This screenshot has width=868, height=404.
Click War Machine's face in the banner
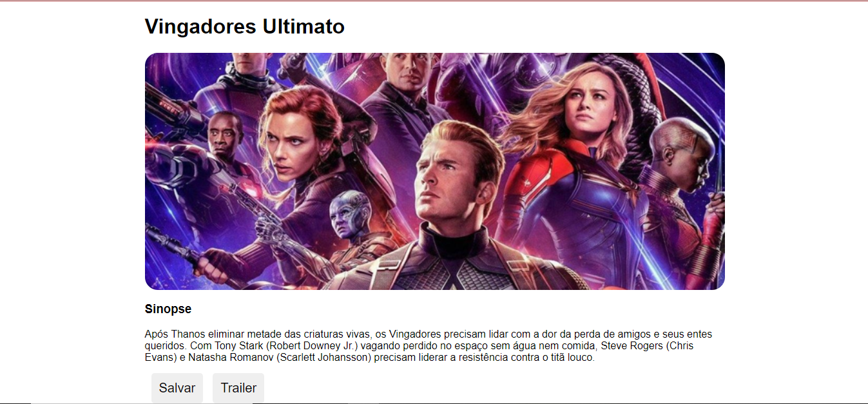pyautogui.click(x=224, y=137)
